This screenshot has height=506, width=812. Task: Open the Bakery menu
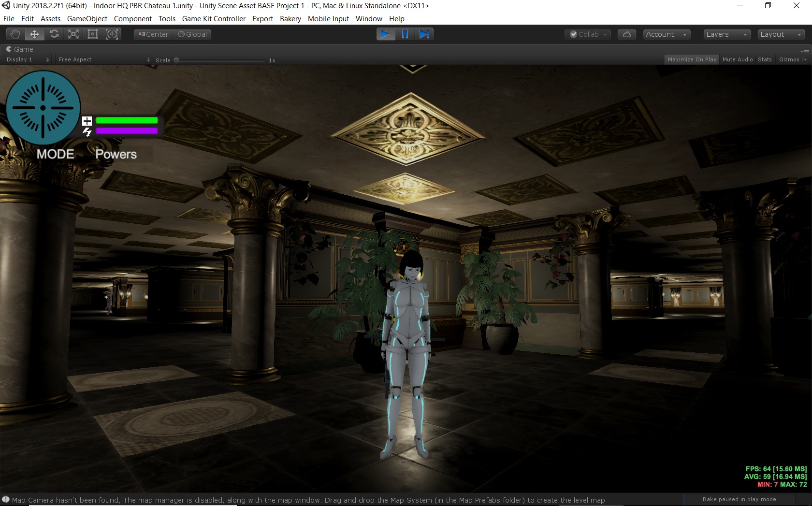tap(290, 18)
